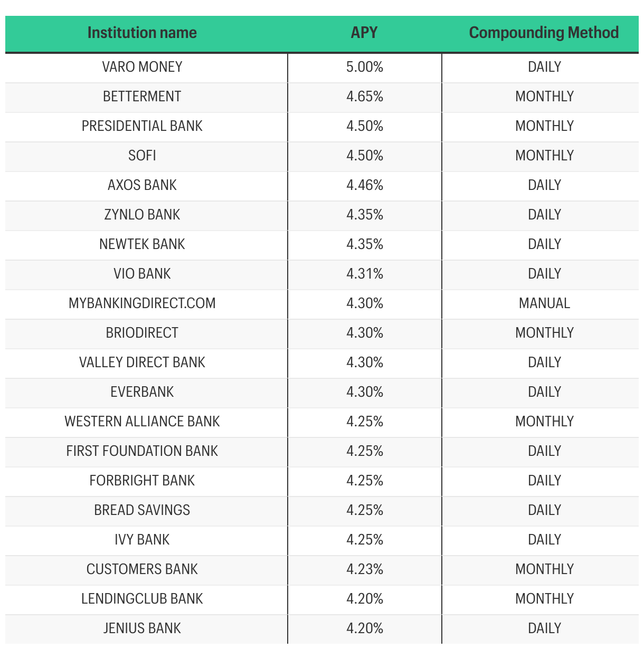Click the APY column header
Screen dimensions: 644x649
[x=364, y=33]
